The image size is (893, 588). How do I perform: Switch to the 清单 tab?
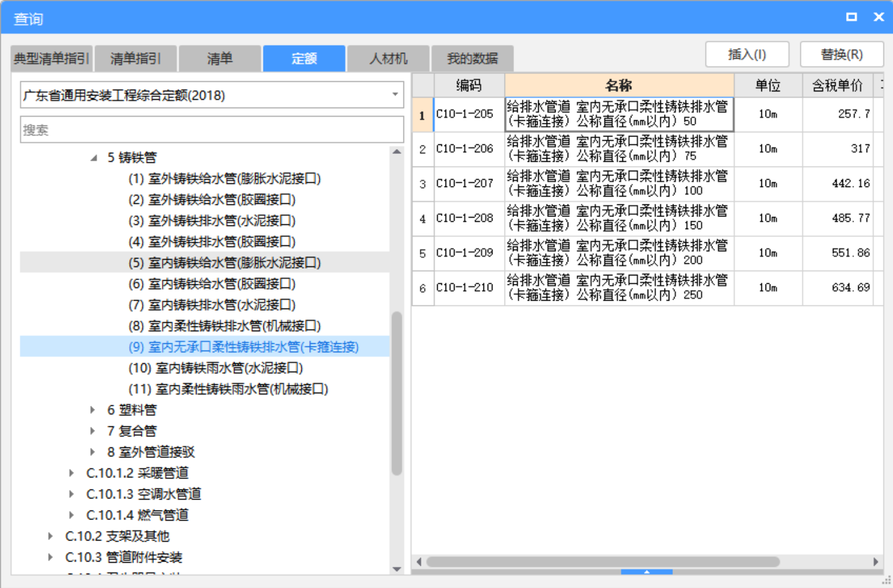coord(219,58)
